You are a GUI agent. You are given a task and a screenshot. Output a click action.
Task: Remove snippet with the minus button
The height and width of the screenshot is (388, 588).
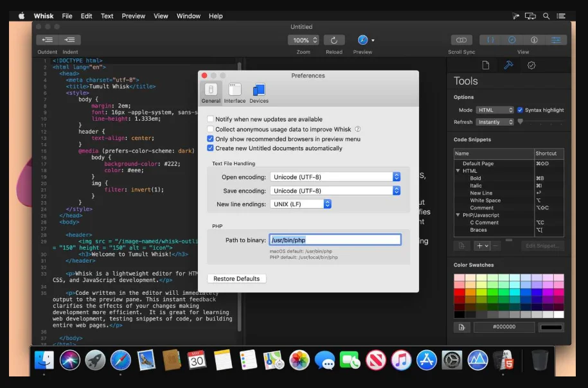tap(495, 246)
